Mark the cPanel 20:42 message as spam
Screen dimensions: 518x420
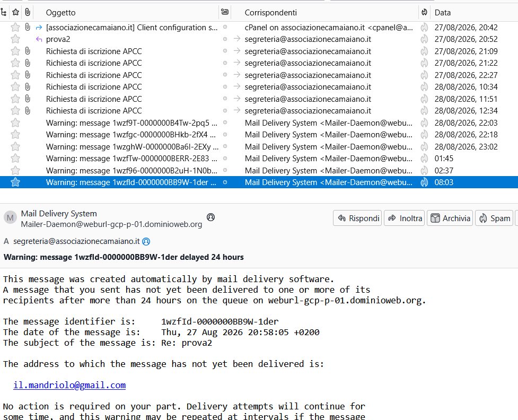[424, 28]
